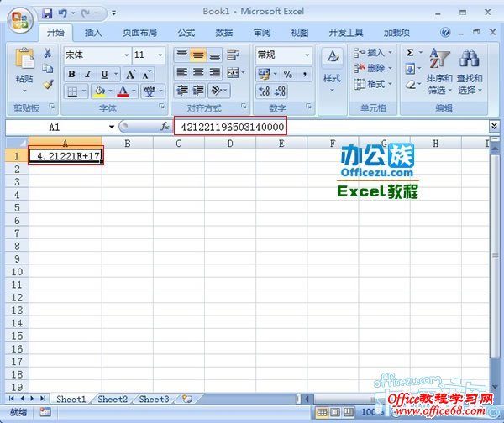504x423 pixels.
Task: Click the Cut scissors icon
Action: (x=48, y=54)
